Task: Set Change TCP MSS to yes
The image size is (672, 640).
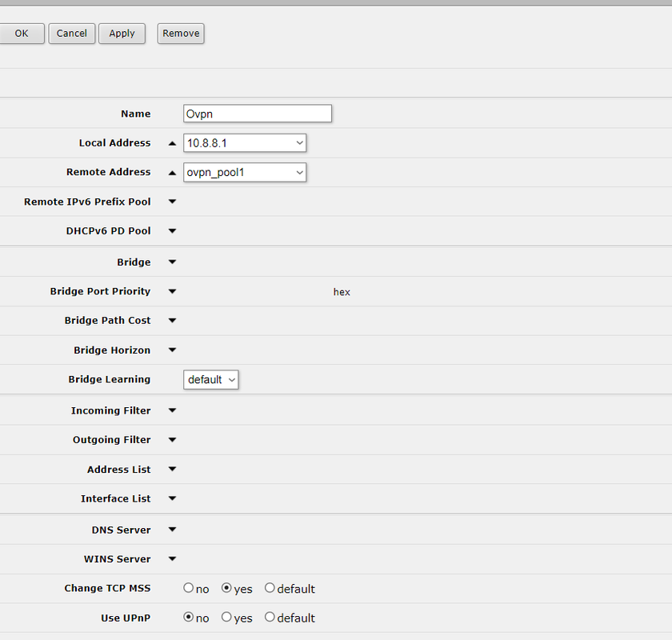Action: click(x=226, y=588)
